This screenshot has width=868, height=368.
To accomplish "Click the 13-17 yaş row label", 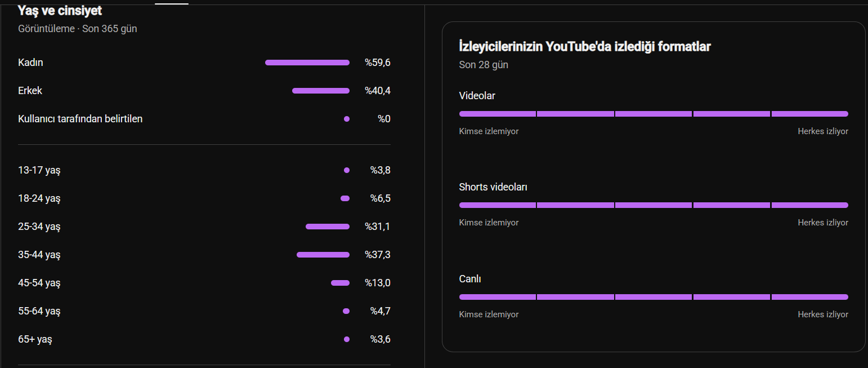I will (39, 170).
